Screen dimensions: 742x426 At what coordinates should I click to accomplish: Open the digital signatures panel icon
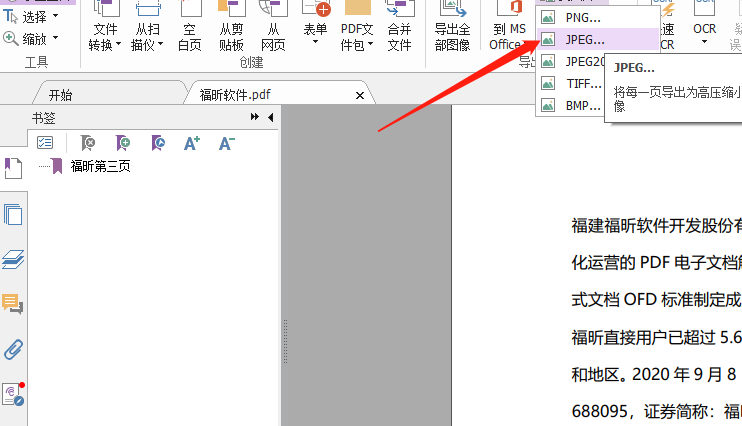[13, 394]
